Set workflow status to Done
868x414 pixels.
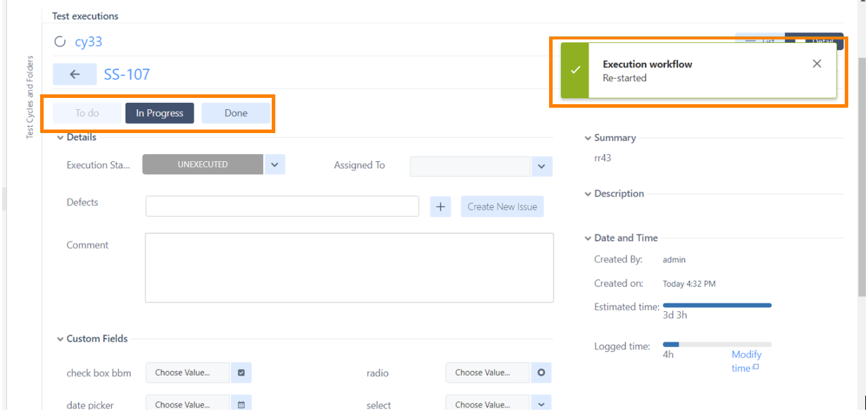(236, 113)
